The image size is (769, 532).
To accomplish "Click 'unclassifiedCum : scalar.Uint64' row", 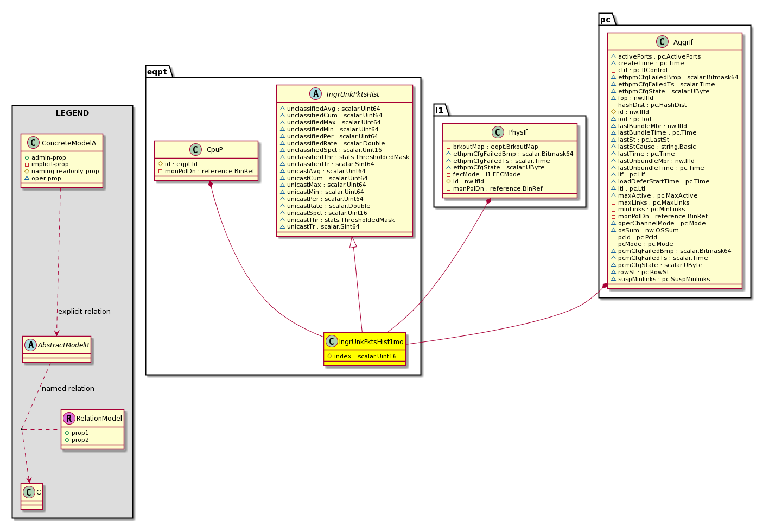I will 334,115.
